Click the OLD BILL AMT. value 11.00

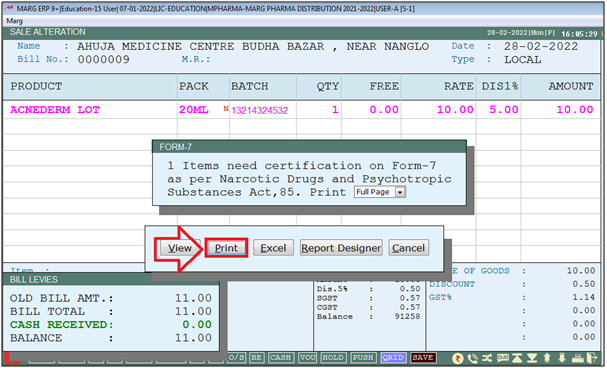193,298
